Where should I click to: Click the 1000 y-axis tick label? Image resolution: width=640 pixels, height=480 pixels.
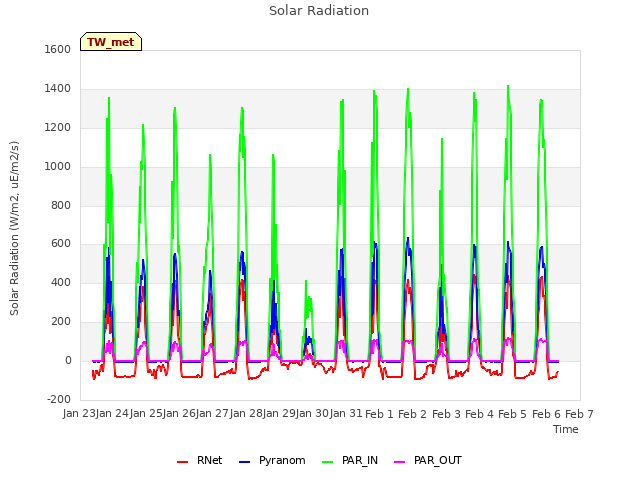point(58,167)
